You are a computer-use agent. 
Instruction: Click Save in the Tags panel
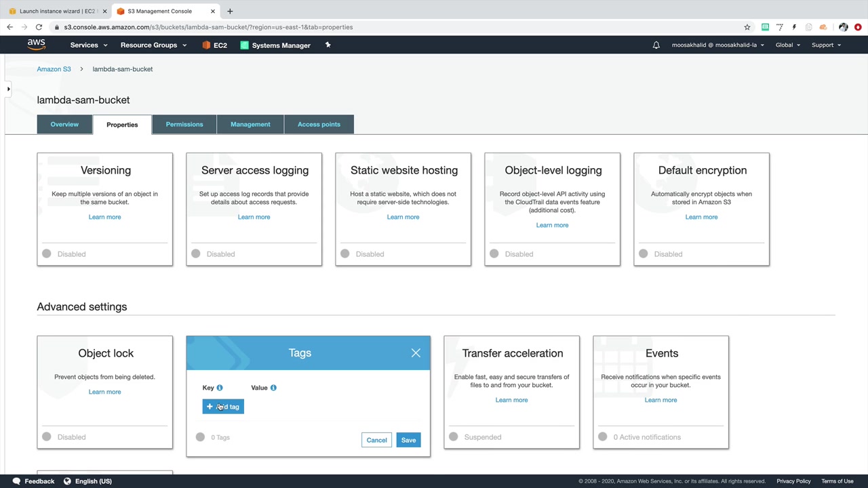point(408,440)
